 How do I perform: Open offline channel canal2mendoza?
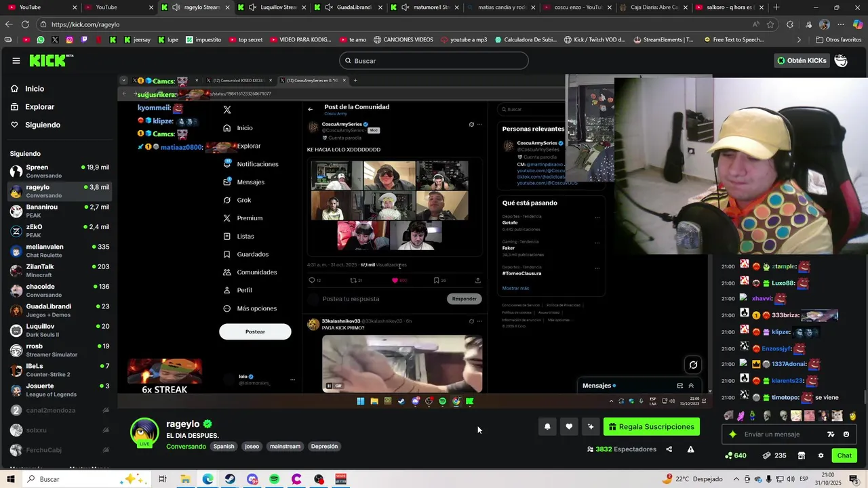tap(60, 410)
